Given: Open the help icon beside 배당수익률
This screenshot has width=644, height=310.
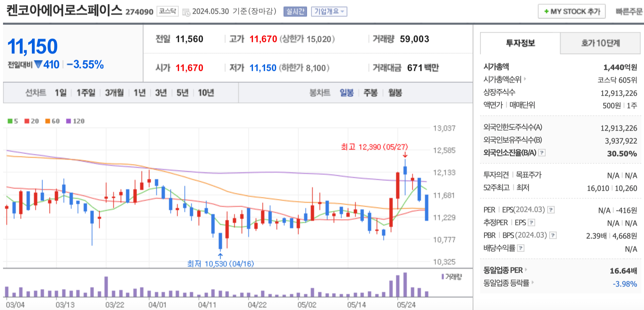Looking at the screenshot, I should (521, 248).
